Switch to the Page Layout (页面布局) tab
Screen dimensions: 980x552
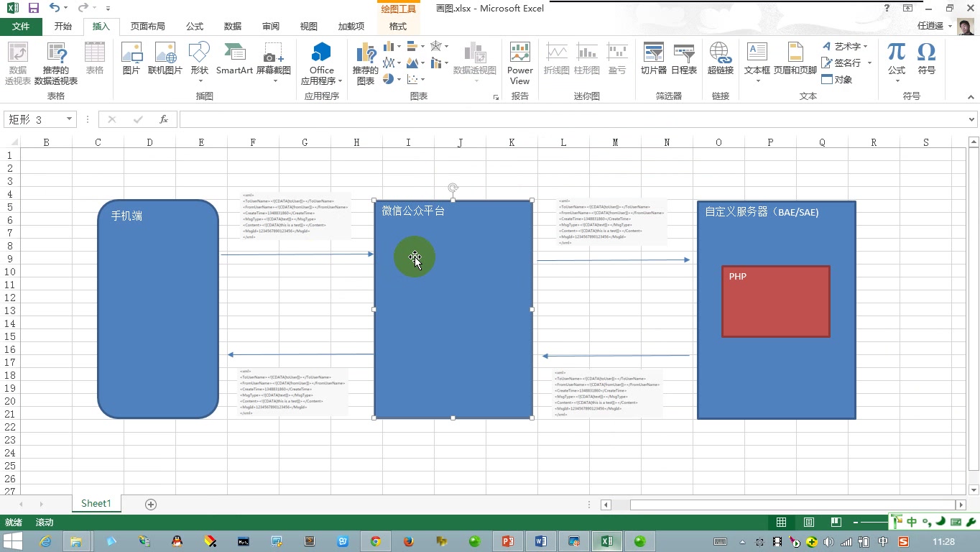pos(147,26)
